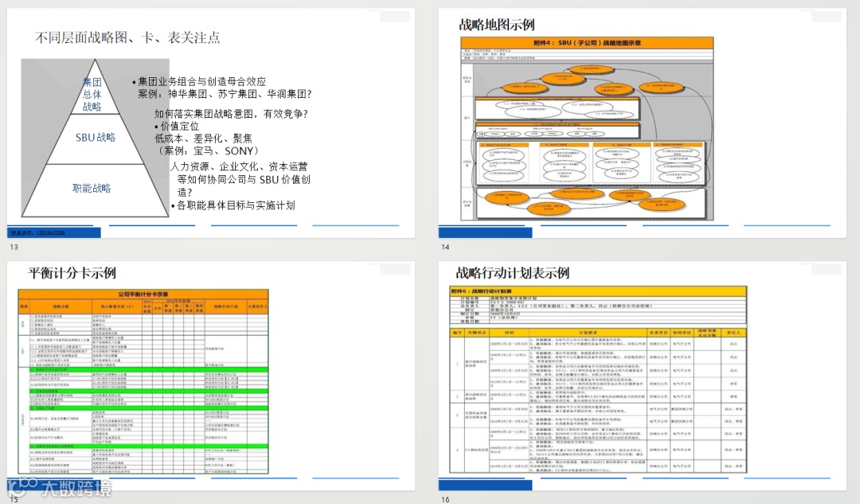
Task: Click 集团总体战略 at the pyramid top
Action: [x=92, y=94]
